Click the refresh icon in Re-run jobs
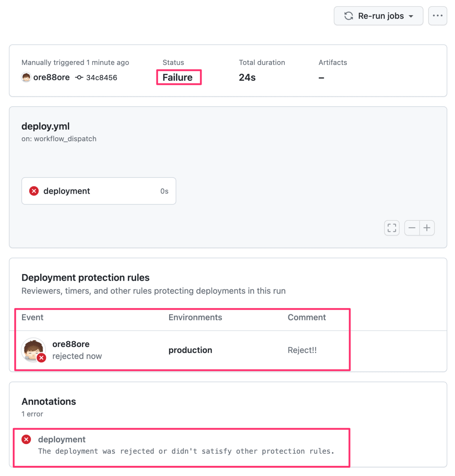This screenshot has height=476, width=455. coord(348,16)
